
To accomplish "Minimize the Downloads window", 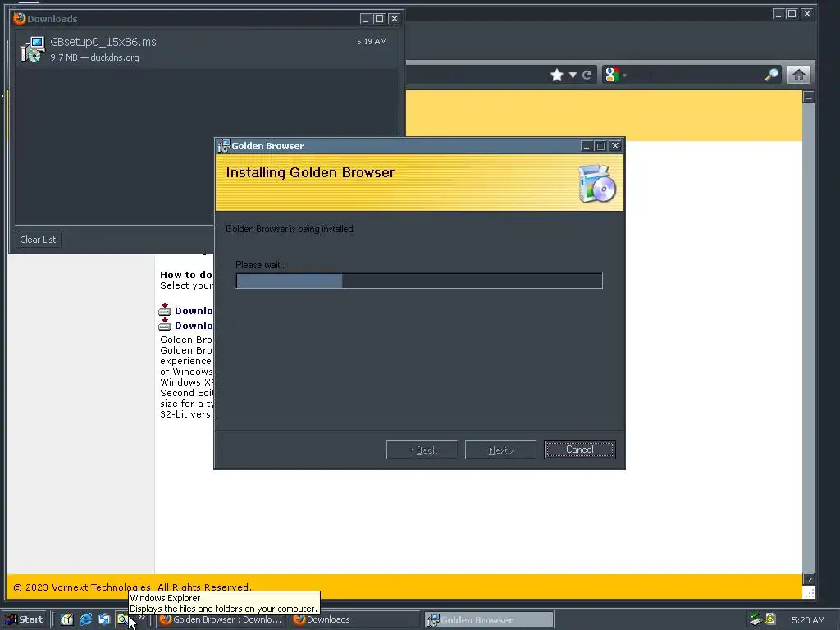I will [x=365, y=19].
